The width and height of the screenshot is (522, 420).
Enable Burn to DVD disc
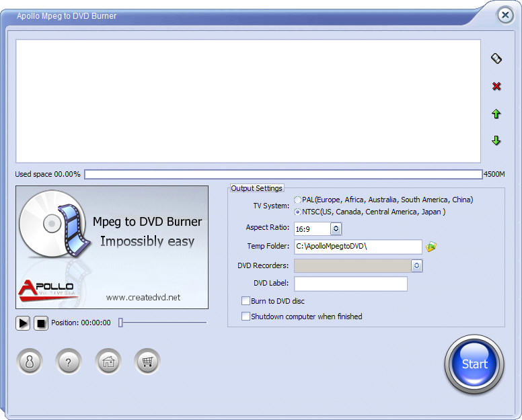(246, 301)
